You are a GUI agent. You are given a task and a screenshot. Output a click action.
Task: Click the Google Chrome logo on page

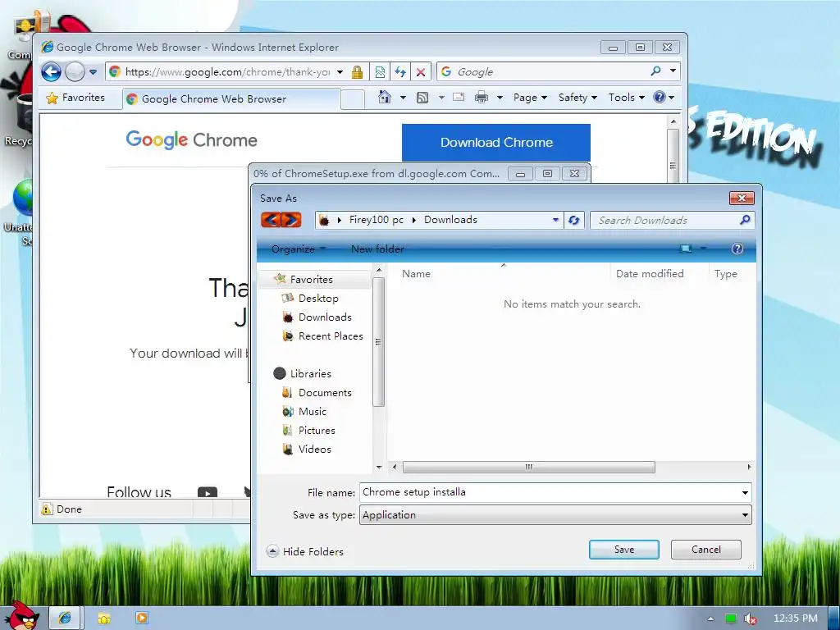(x=191, y=139)
